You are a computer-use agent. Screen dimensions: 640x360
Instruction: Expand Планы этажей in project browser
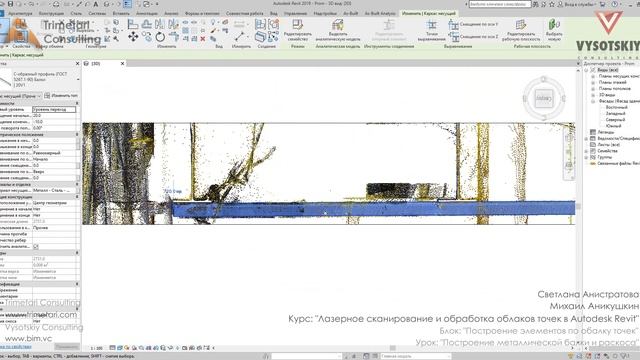coord(593,82)
